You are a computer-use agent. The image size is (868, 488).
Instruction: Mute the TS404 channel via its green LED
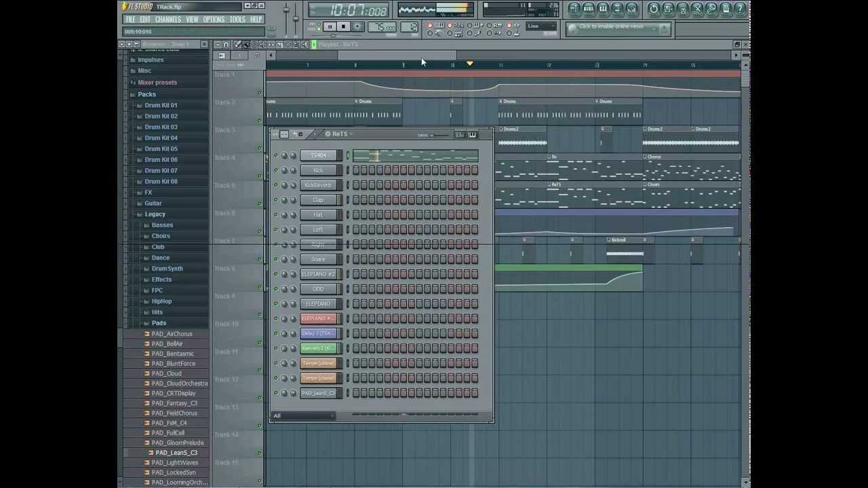[276, 156]
